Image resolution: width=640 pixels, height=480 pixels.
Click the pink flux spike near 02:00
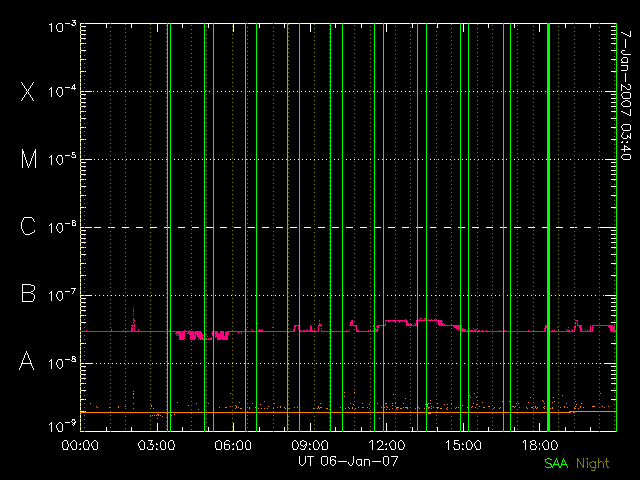pos(133,319)
